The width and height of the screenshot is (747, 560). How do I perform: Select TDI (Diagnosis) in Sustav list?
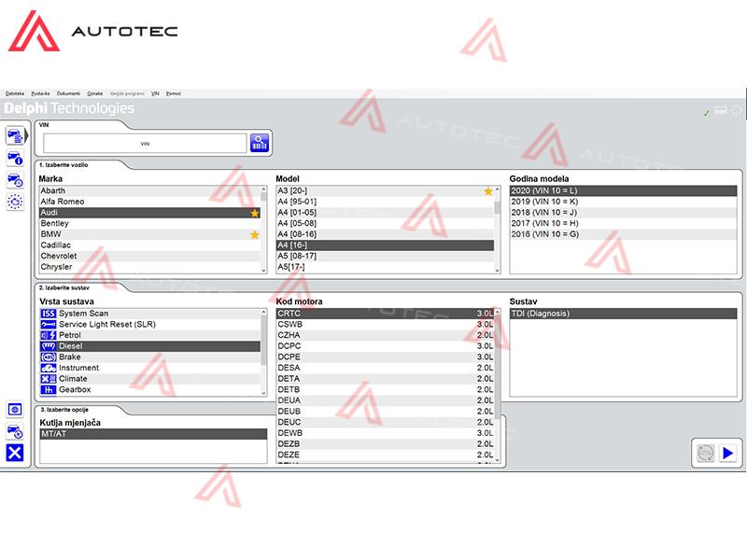(x=623, y=314)
